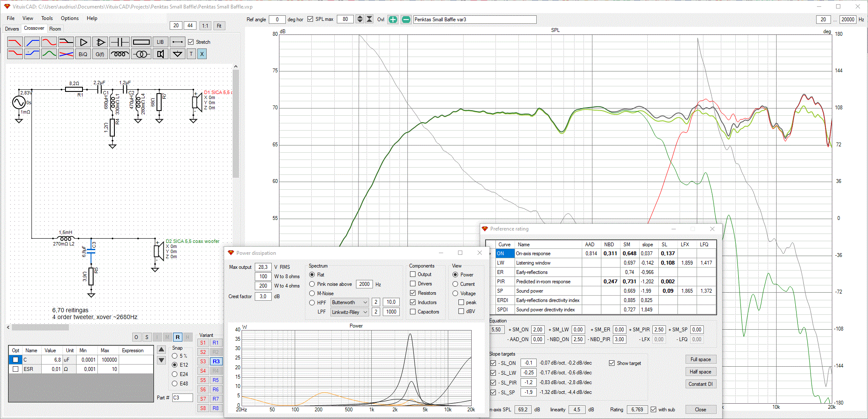This screenshot has height=419, width=868.
Task: Select the wire connection tool
Action: click(177, 42)
